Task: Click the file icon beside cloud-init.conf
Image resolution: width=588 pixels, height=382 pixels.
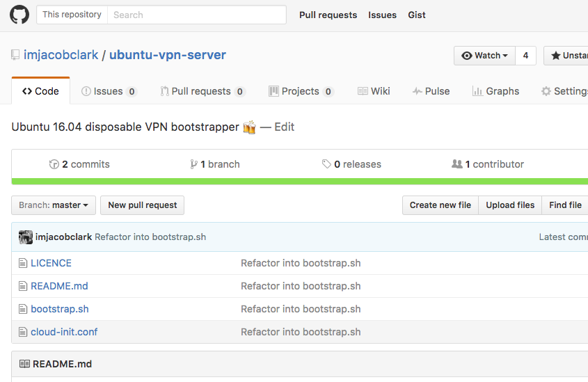Action: 23,332
